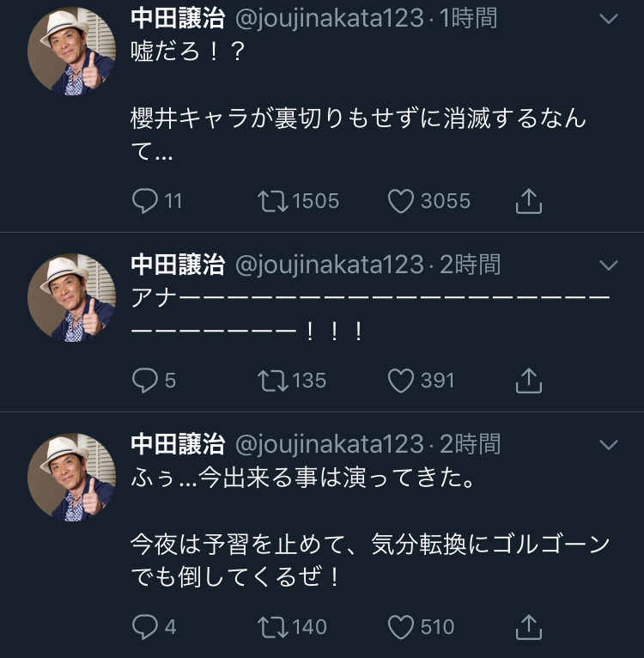Screen dimensions: 644x658
Task: Share the アナー tweet
Action: pyautogui.click(x=529, y=380)
